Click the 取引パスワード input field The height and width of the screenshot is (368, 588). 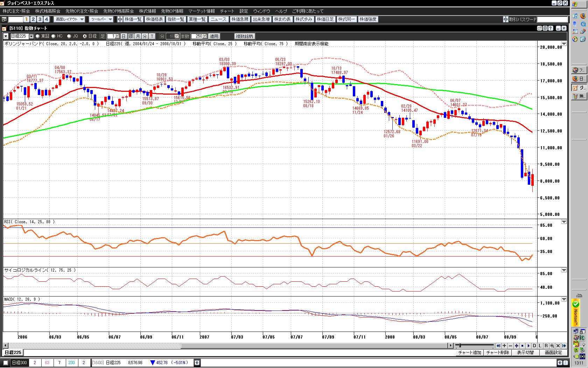(552, 19)
